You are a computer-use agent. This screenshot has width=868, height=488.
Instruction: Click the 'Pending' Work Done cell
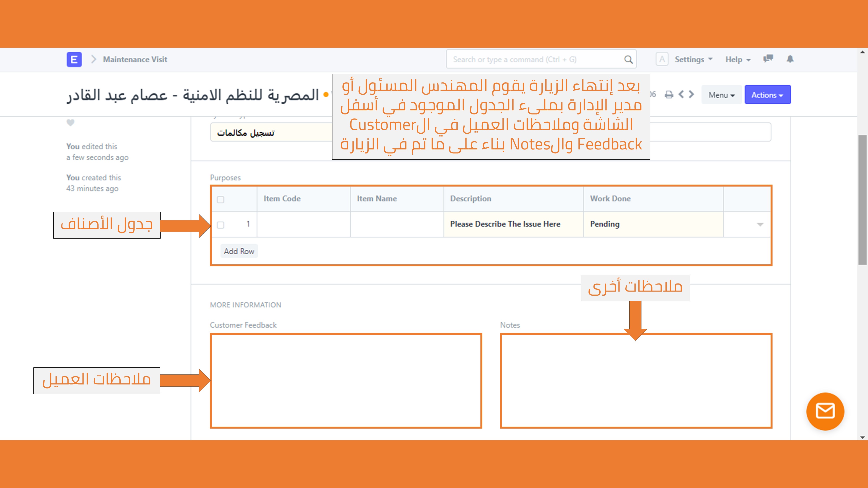[653, 224]
